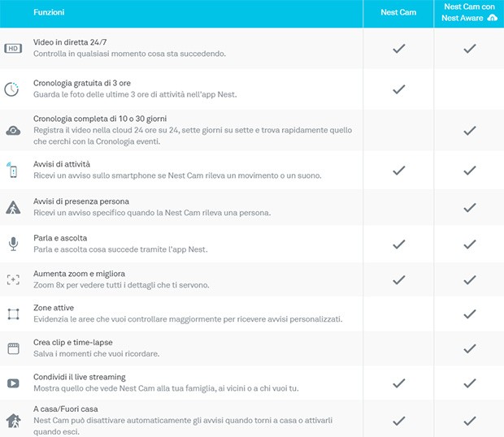Click the clip and time-lapse icon
This screenshot has width=504, height=437.
[13, 348]
